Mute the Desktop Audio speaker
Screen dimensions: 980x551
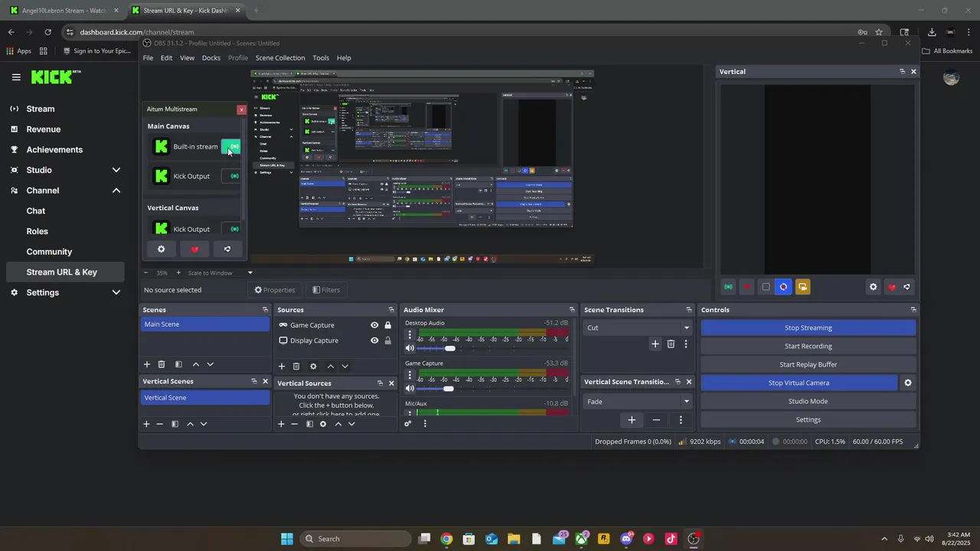click(410, 348)
